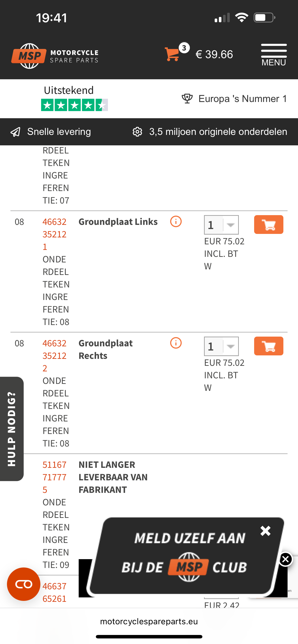Screen dimensions: 298x644
Task: Add Groundplaat Links to cart
Action: [x=269, y=224]
